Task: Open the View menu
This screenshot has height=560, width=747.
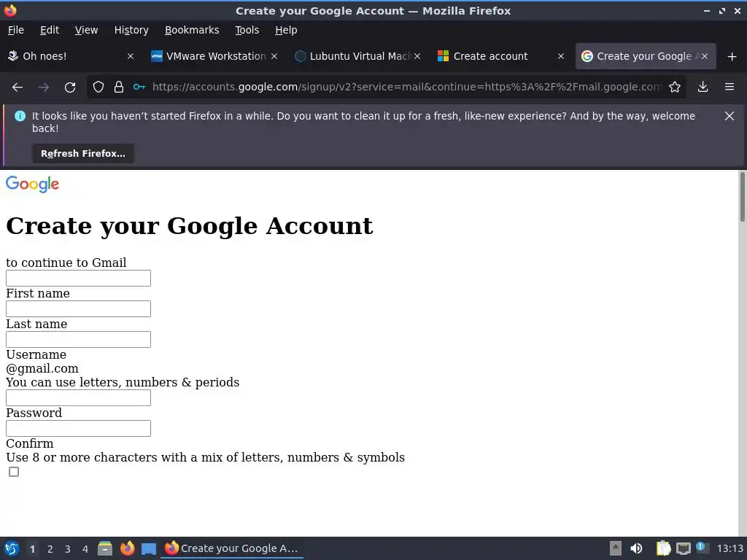Action: [86, 30]
